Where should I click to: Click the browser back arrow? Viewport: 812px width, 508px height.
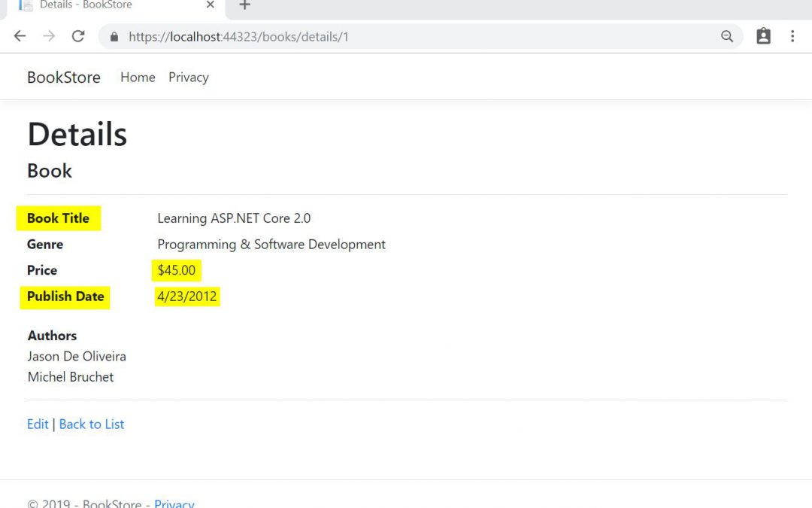20,36
